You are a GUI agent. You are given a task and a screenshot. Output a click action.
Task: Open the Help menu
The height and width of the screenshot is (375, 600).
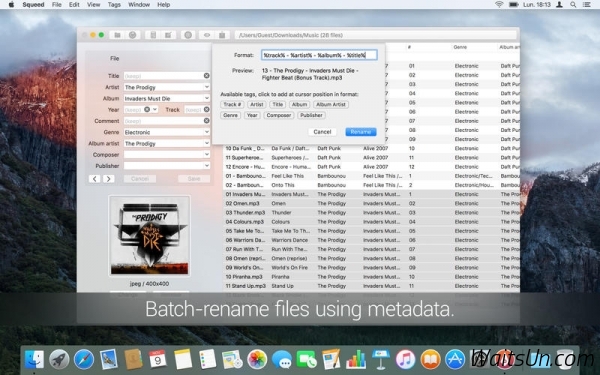pos(163,5)
